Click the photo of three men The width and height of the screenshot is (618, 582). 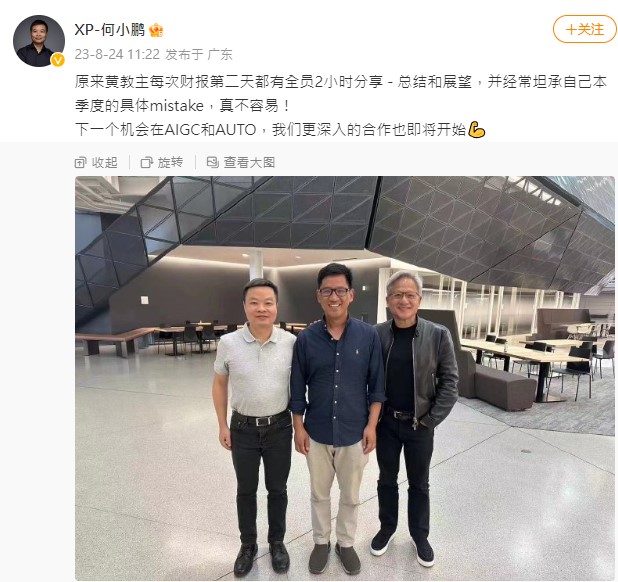pos(345,378)
